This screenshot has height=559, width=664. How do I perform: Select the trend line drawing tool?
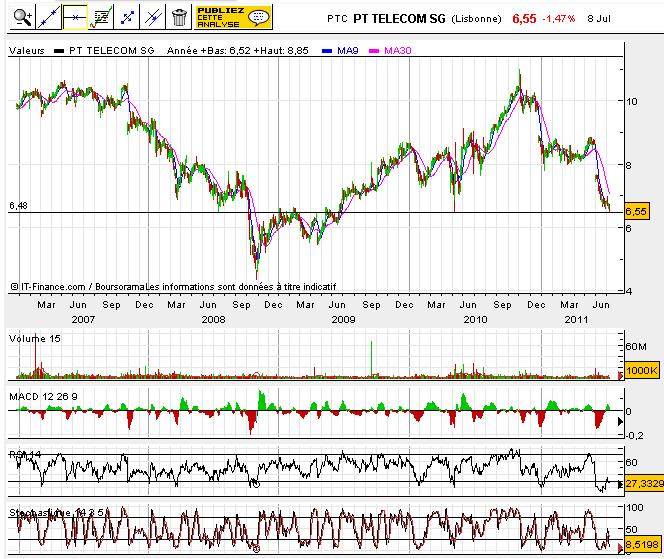pos(49,17)
